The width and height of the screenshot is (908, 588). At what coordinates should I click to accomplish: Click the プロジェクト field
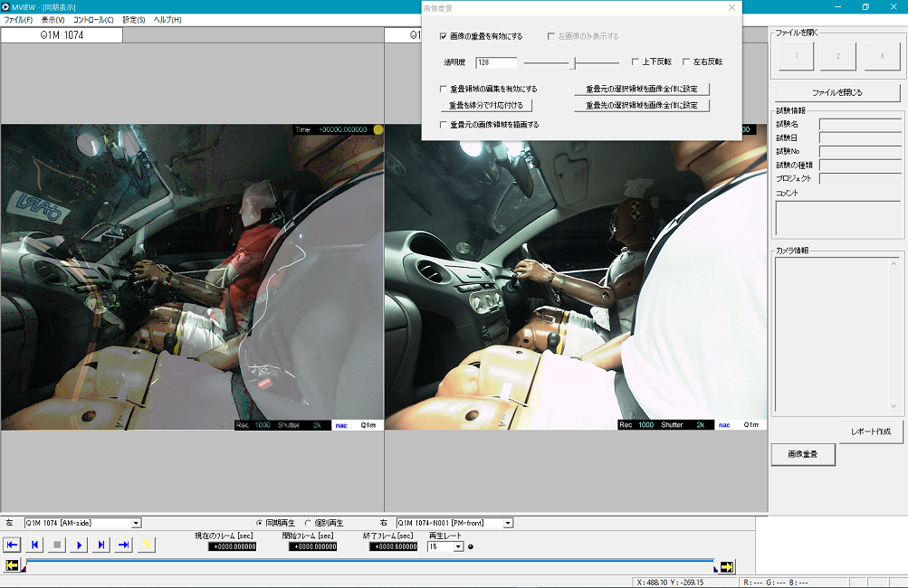pos(861,179)
